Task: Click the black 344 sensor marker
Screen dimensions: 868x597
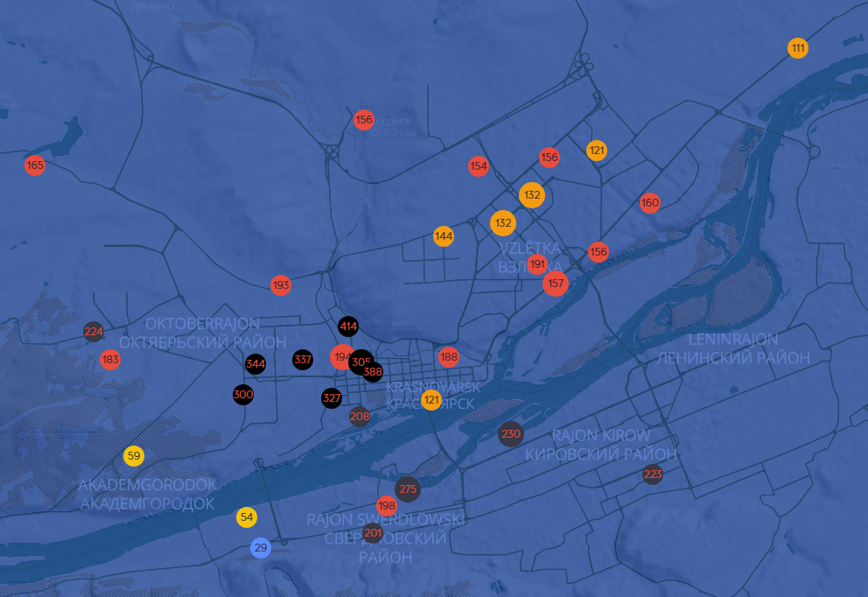Action: coord(255,364)
